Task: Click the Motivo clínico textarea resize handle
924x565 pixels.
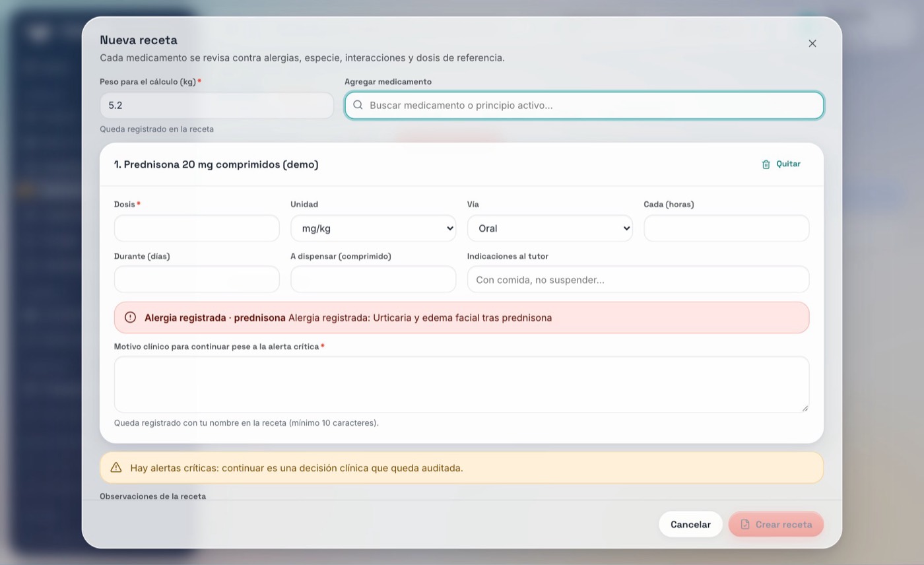Action: [x=805, y=409]
